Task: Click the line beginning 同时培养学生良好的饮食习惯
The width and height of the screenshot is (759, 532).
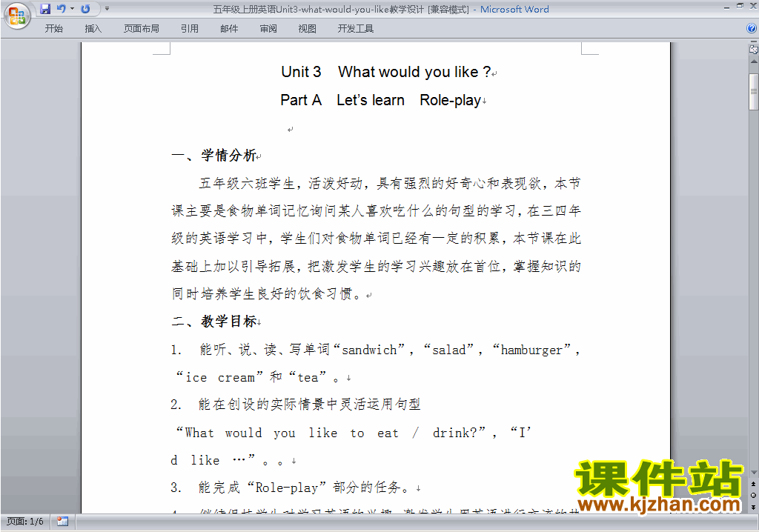Action: pos(267,294)
